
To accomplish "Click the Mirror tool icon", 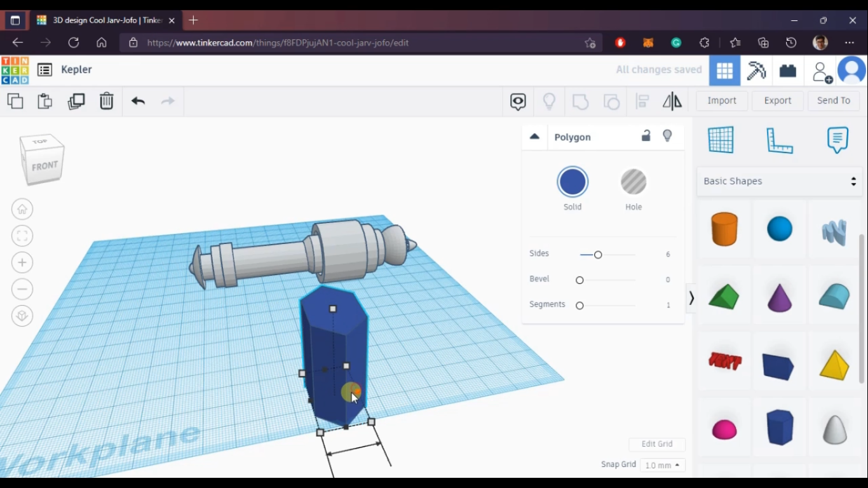I will [672, 101].
